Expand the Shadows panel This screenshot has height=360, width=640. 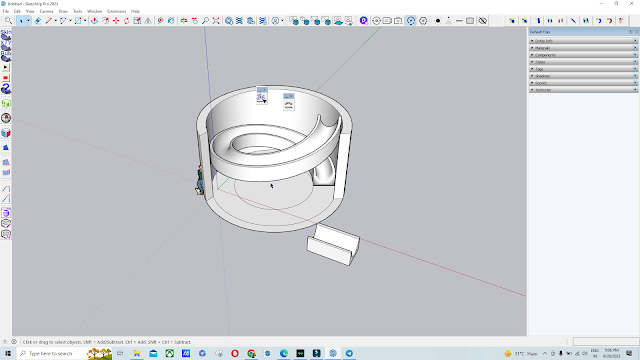pos(584,76)
